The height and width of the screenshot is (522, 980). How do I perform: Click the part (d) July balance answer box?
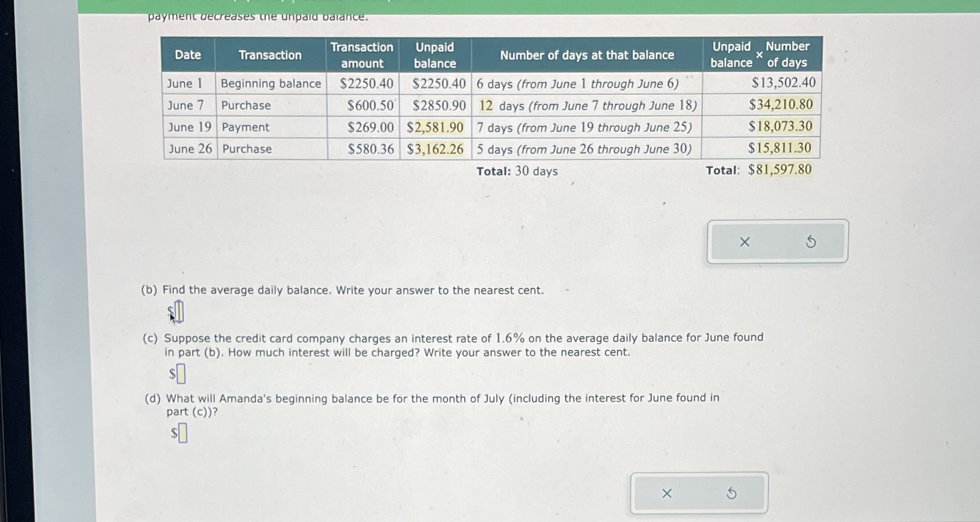pos(181,434)
